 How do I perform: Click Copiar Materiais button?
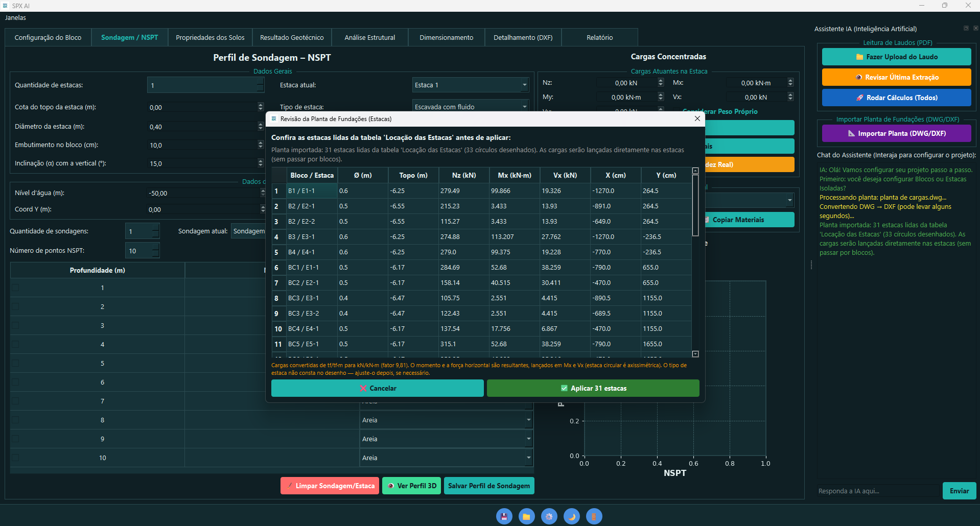tap(750, 220)
